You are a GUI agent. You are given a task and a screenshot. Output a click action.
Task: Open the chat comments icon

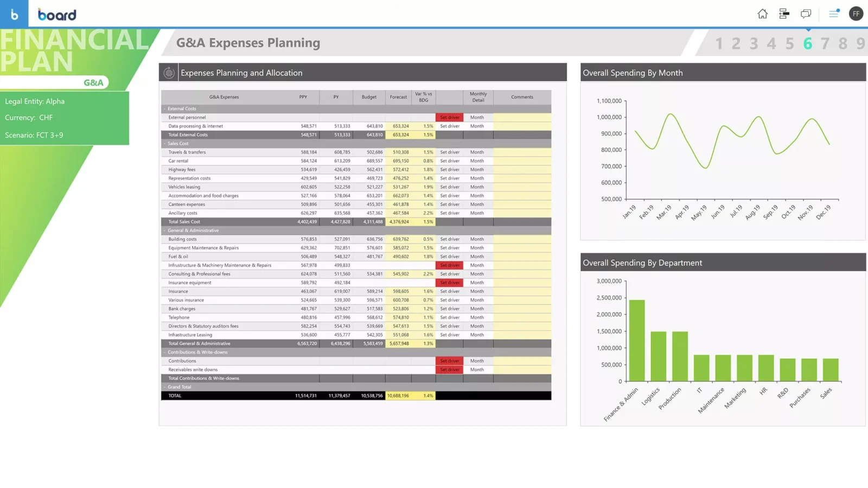(x=806, y=14)
